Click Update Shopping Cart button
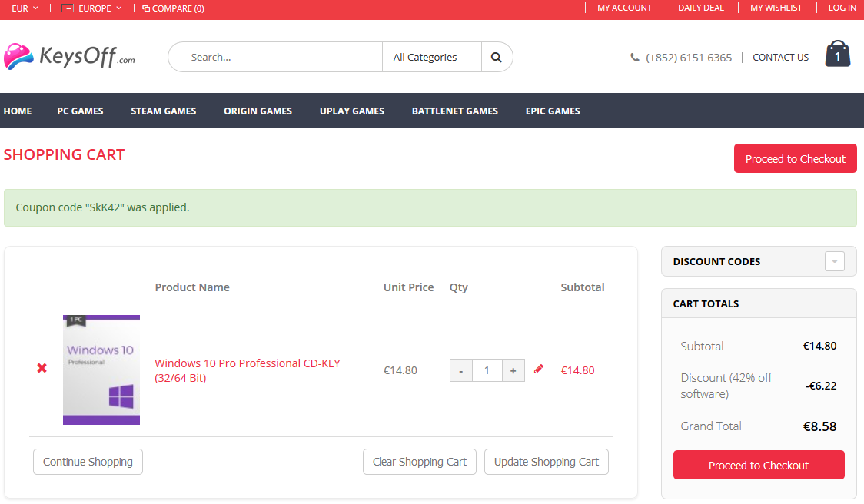The image size is (864, 504). [546, 462]
